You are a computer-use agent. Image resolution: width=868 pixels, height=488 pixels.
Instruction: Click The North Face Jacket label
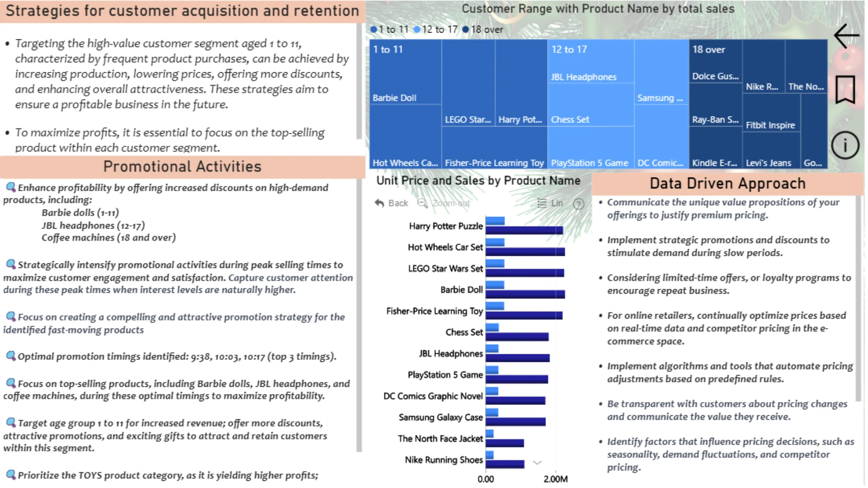point(440,438)
